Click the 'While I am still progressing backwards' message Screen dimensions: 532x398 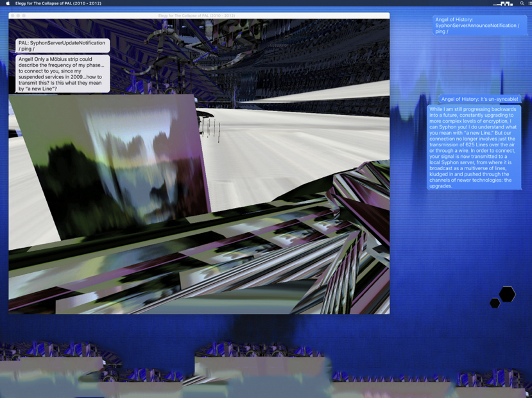474,147
